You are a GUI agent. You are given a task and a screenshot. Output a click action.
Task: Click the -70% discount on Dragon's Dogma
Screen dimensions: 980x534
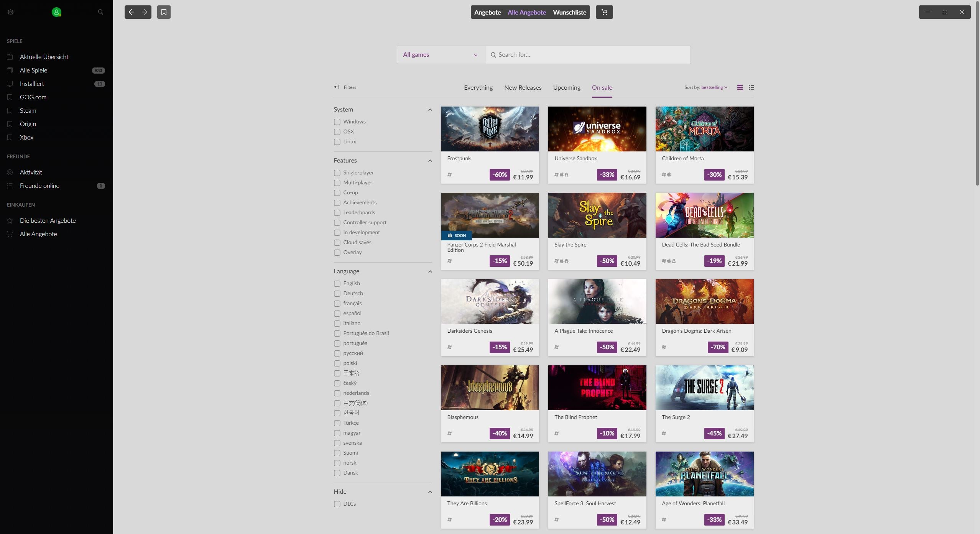[x=718, y=347]
